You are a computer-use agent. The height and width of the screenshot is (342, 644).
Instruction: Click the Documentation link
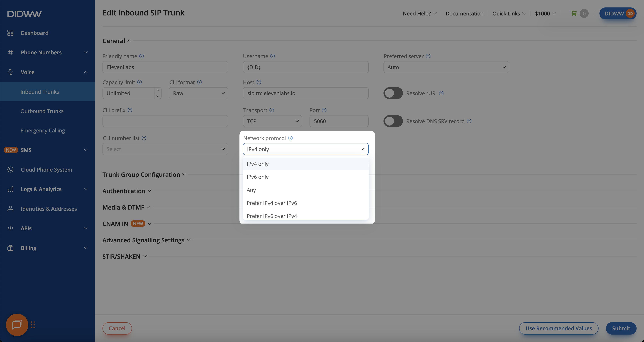(464, 13)
